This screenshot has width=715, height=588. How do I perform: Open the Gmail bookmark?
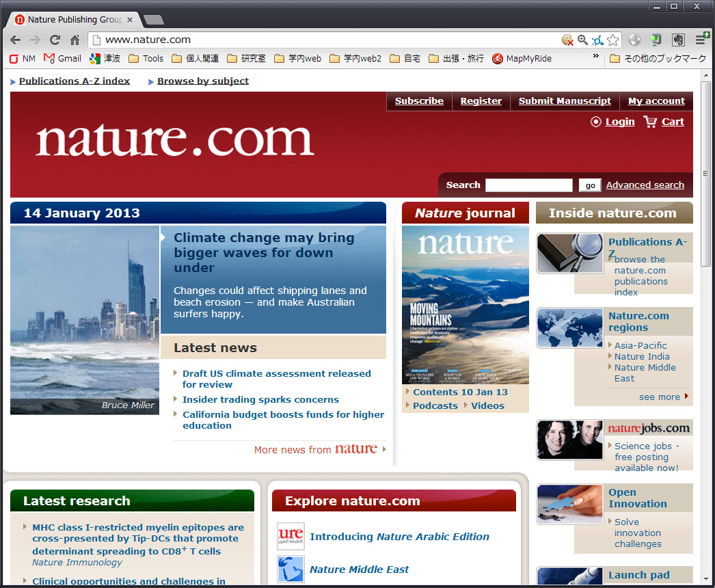coord(62,58)
